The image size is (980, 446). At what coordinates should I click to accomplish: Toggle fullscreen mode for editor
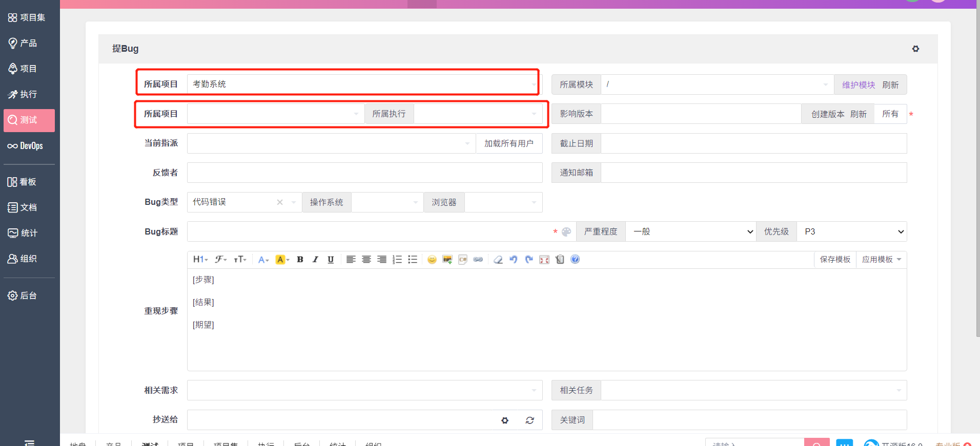[x=544, y=260]
